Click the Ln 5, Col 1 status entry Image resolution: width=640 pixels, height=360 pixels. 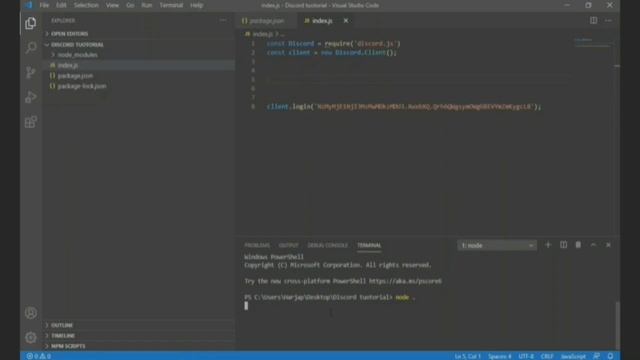tap(467, 356)
